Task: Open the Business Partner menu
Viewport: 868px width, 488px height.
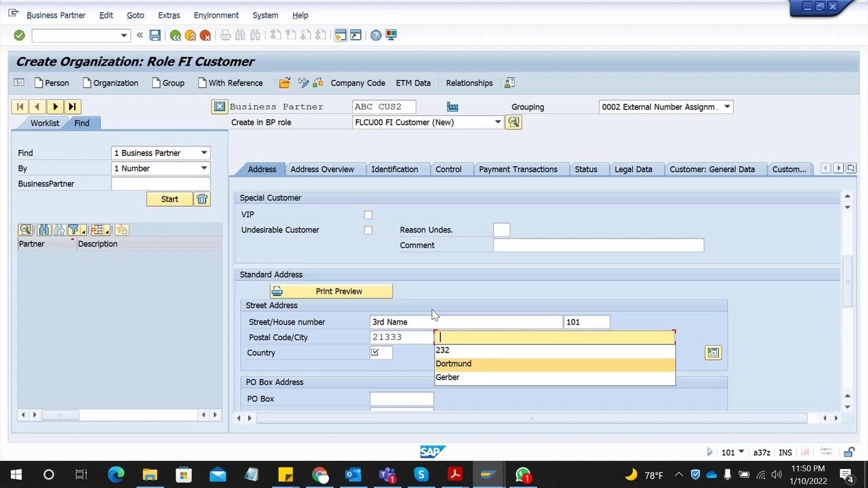Action: (56, 15)
